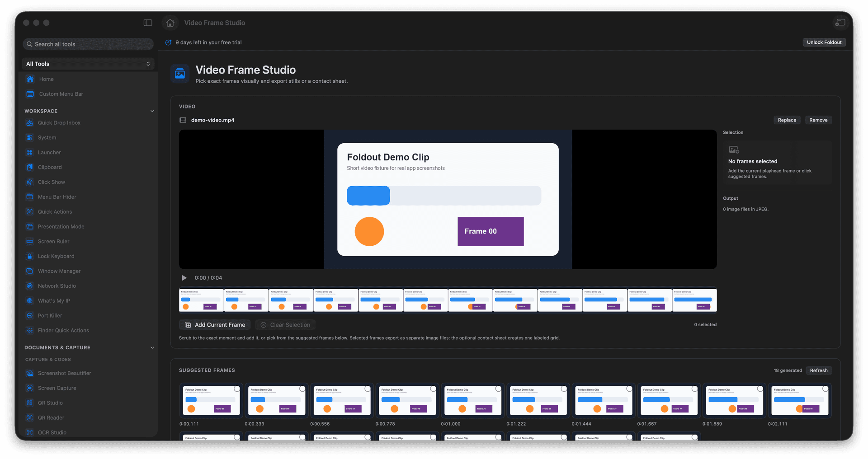Select suggested frame at 0:01.889
The width and height of the screenshot is (868, 459).
point(734,400)
